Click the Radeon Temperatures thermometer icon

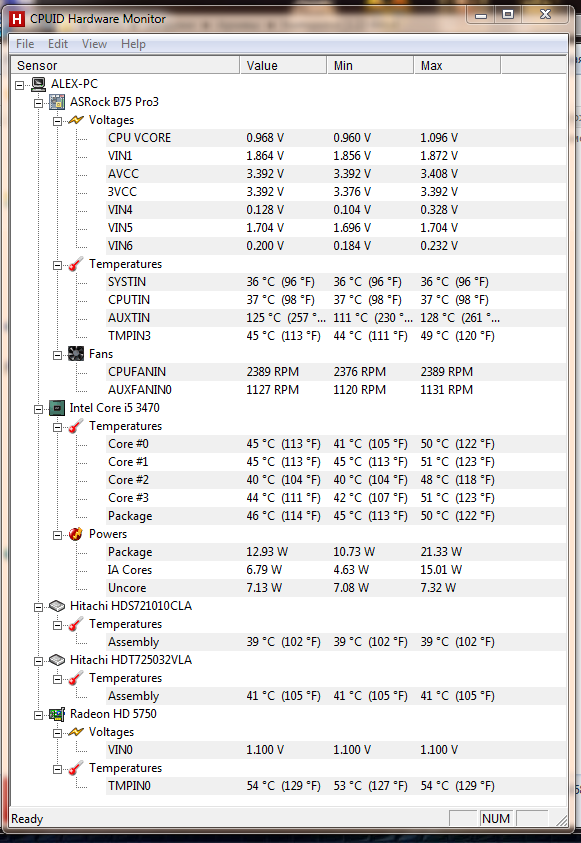[76, 768]
